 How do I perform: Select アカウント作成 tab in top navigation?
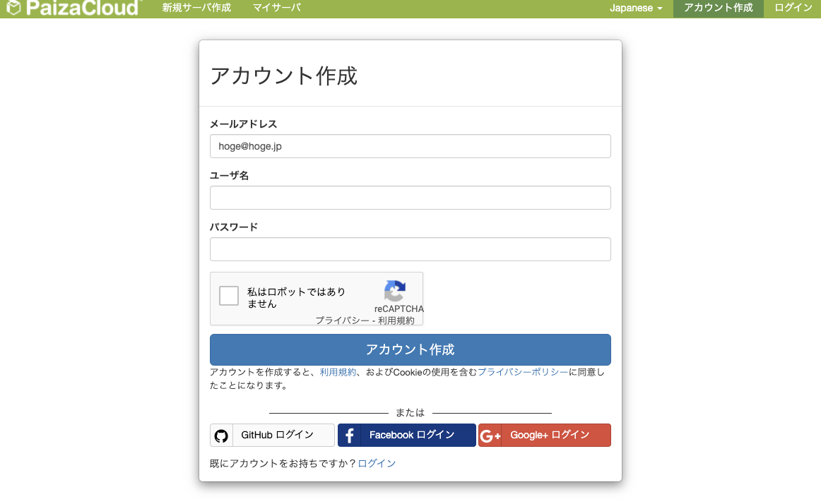pos(719,8)
